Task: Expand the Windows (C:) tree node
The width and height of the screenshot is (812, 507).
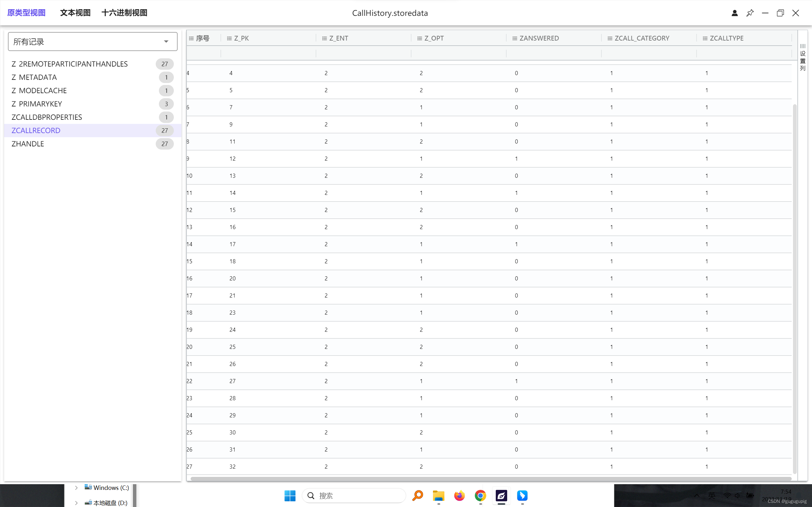Action: click(76, 488)
